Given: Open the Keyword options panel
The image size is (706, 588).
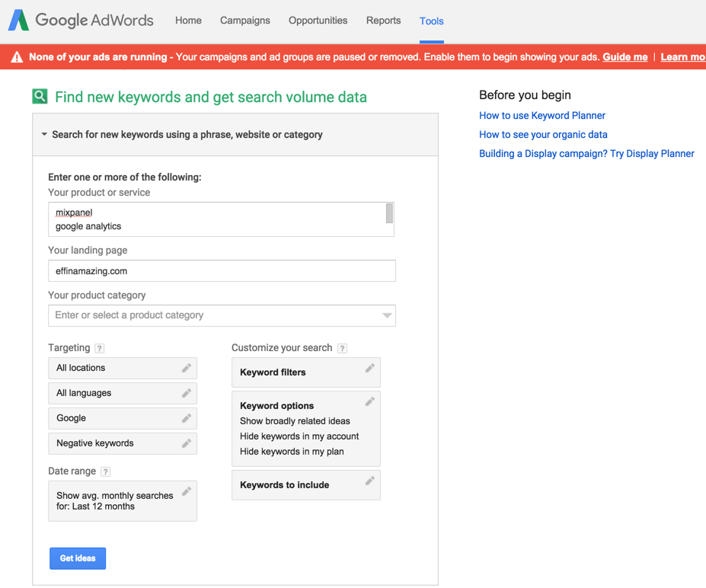Looking at the screenshot, I should click(306, 429).
